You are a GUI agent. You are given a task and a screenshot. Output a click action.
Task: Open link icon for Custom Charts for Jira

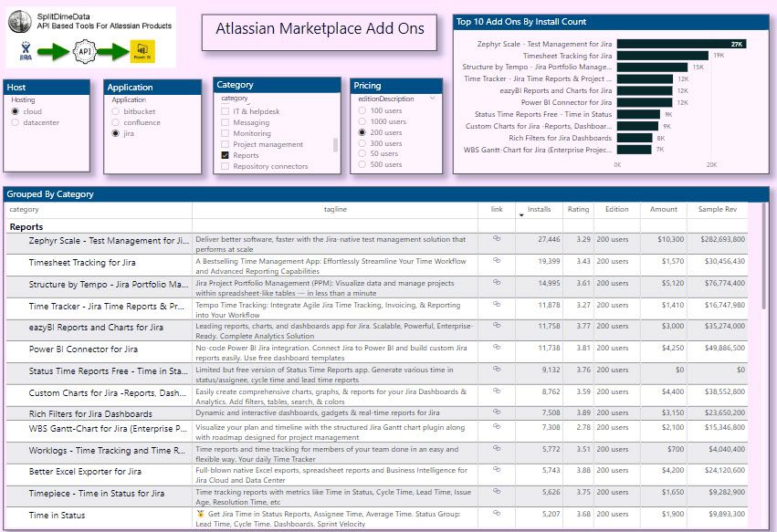pyautogui.click(x=497, y=391)
